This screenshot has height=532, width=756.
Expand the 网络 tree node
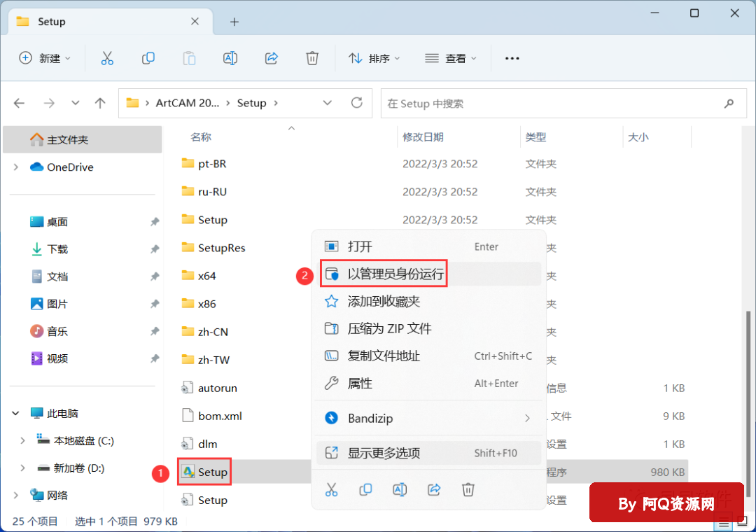pyautogui.click(x=16, y=496)
